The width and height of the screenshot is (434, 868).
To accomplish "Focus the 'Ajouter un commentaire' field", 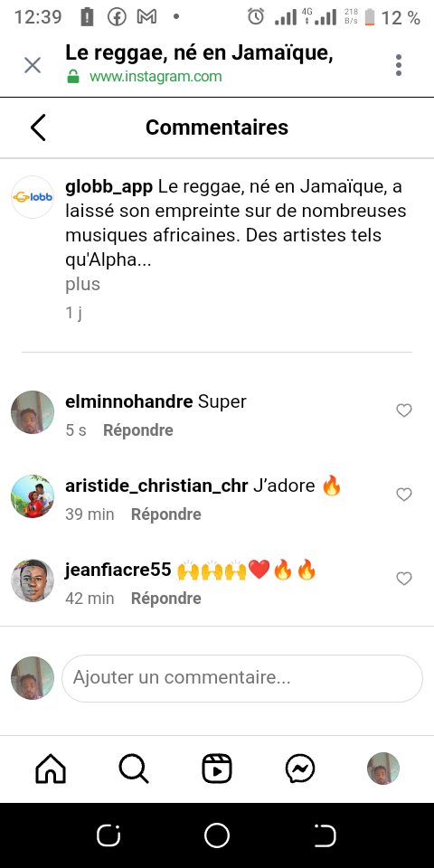I will 242,678.
